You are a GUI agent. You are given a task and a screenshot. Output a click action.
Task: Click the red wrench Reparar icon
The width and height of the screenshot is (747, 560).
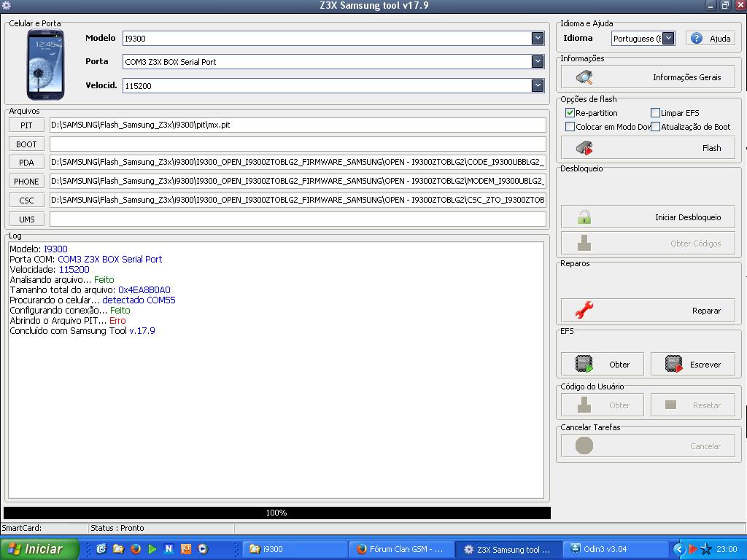(x=584, y=310)
